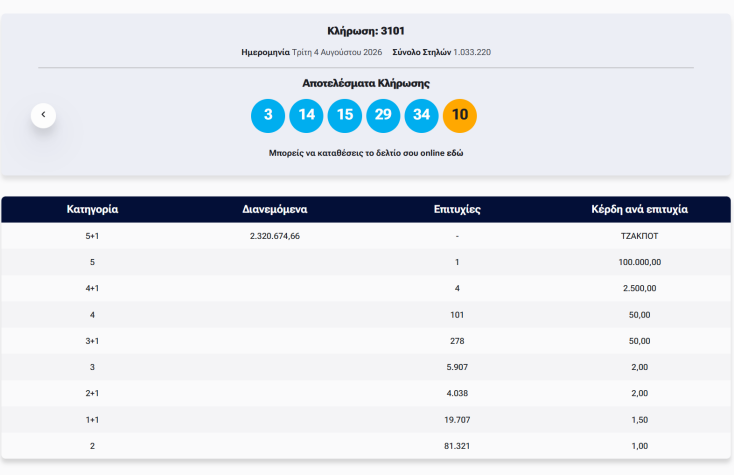Click the ΤΖΑΚΠΟΤ cell
Image resolution: width=734 pixels, height=475 pixels.
(639, 236)
